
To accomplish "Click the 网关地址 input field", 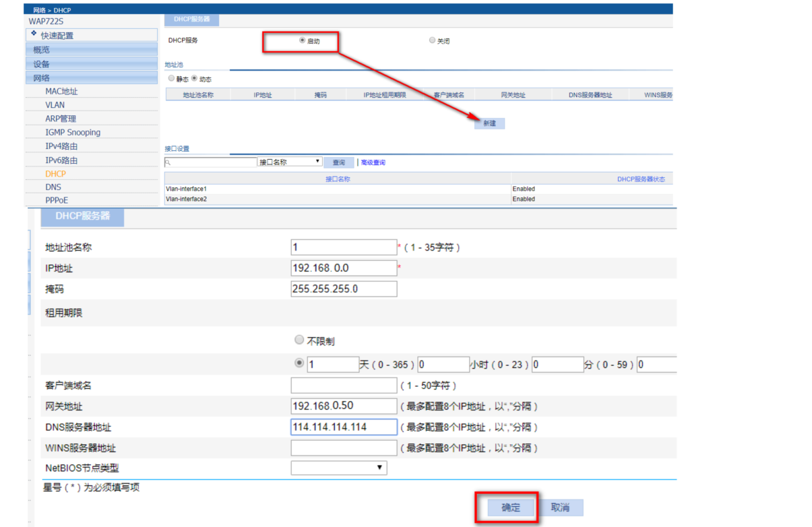I will (344, 406).
